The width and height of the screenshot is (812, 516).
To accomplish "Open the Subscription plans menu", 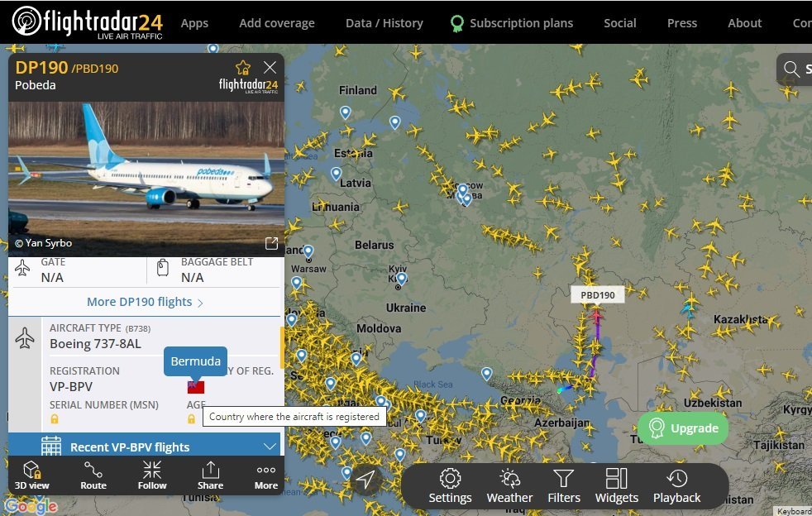I will (512, 23).
